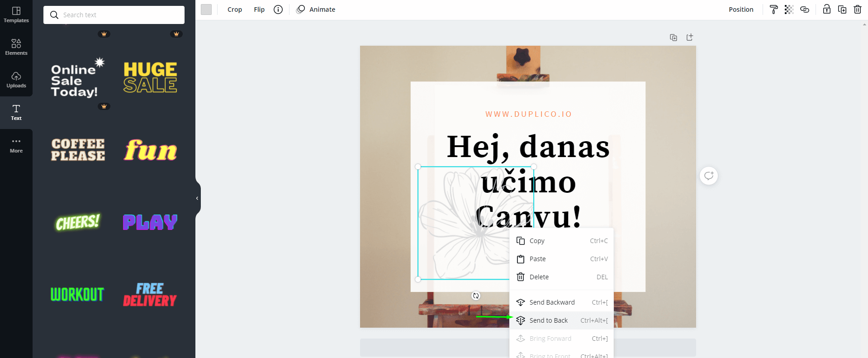Viewport: 868px width, 358px height.
Task: Click the Search text input field
Action: click(120, 15)
